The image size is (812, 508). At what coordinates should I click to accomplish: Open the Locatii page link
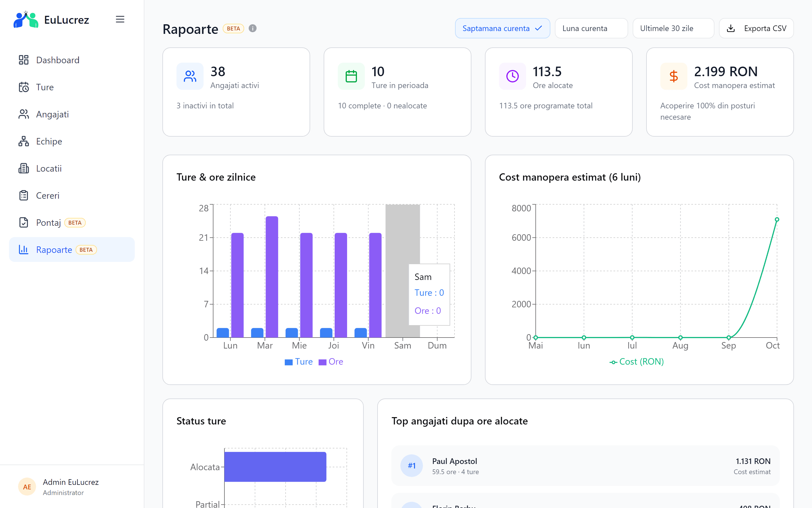(x=72, y=168)
